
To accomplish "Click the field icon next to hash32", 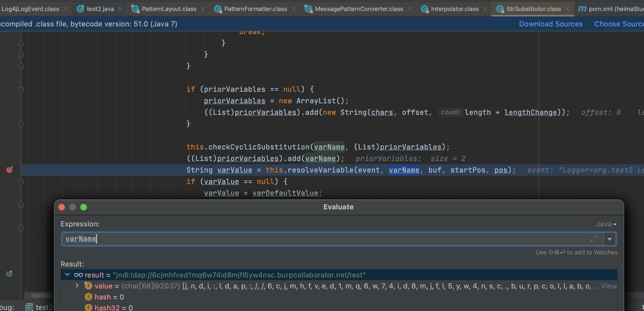I will coord(88,308).
